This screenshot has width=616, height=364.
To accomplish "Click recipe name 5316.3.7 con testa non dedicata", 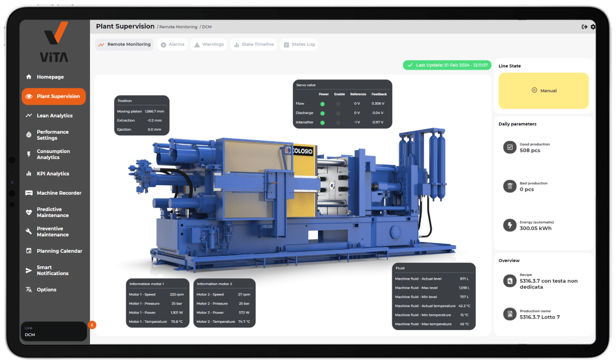I will (549, 284).
